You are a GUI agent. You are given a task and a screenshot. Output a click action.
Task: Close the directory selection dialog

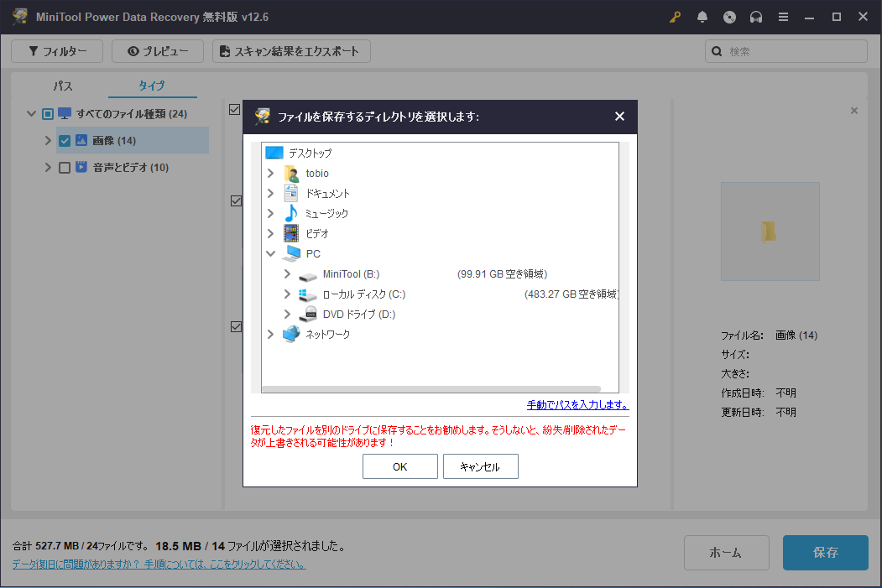(619, 117)
